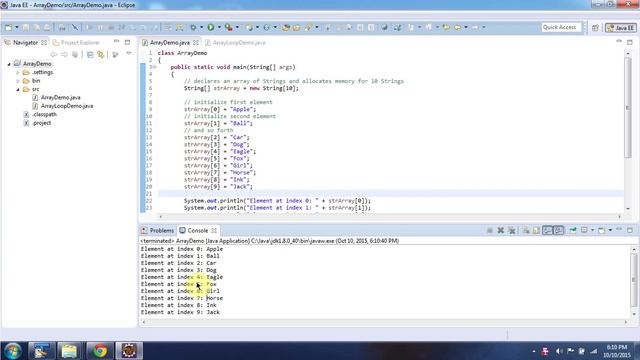640x360 pixels.
Task: Select the .classpath file
Action: pos(44,115)
